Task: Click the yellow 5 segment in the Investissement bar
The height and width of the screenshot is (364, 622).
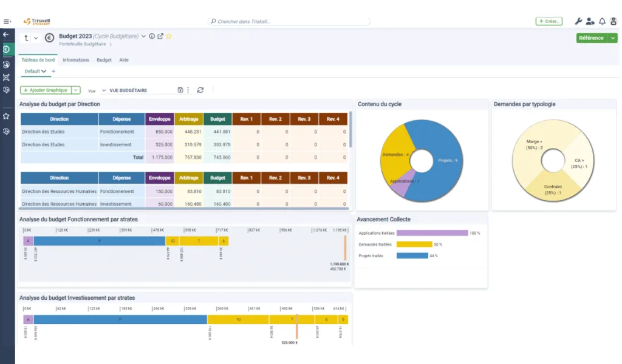Action: (343, 319)
